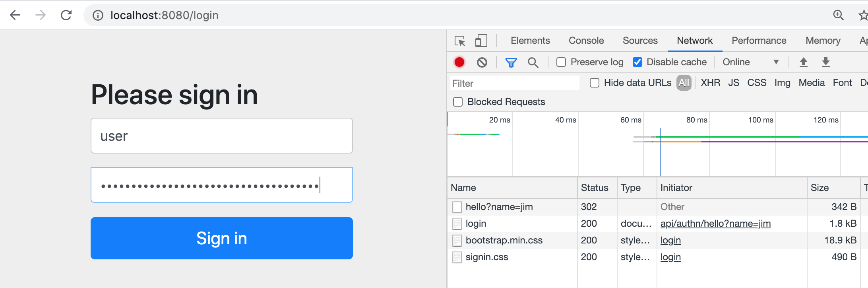Image resolution: width=868 pixels, height=288 pixels.
Task: Filter requests by CSS
Action: (x=757, y=83)
